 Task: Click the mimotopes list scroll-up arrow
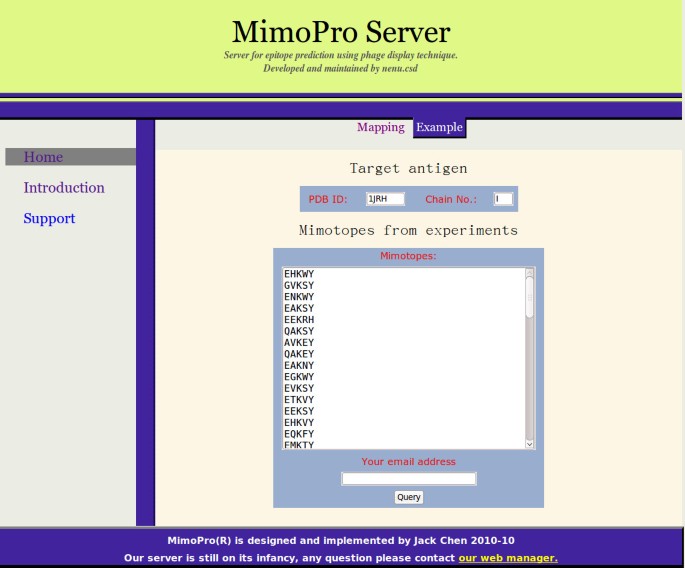click(530, 272)
